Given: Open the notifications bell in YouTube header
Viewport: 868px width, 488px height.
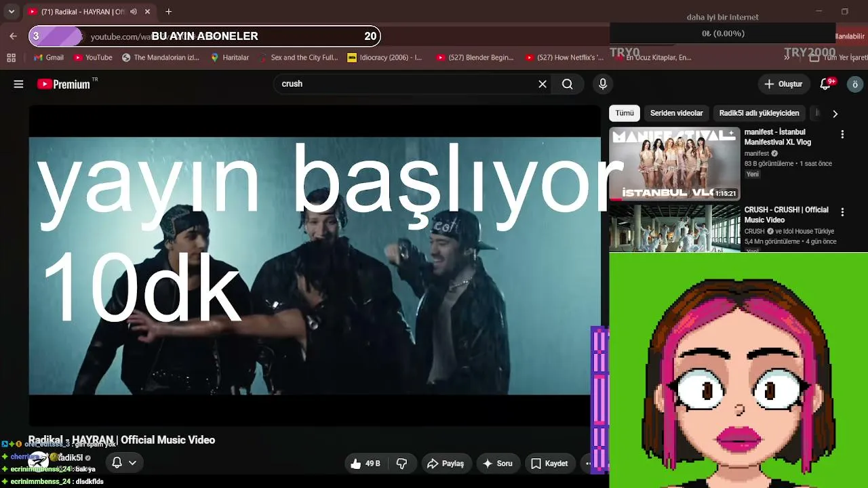Looking at the screenshot, I should pyautogui.click(x=826, y=84).
